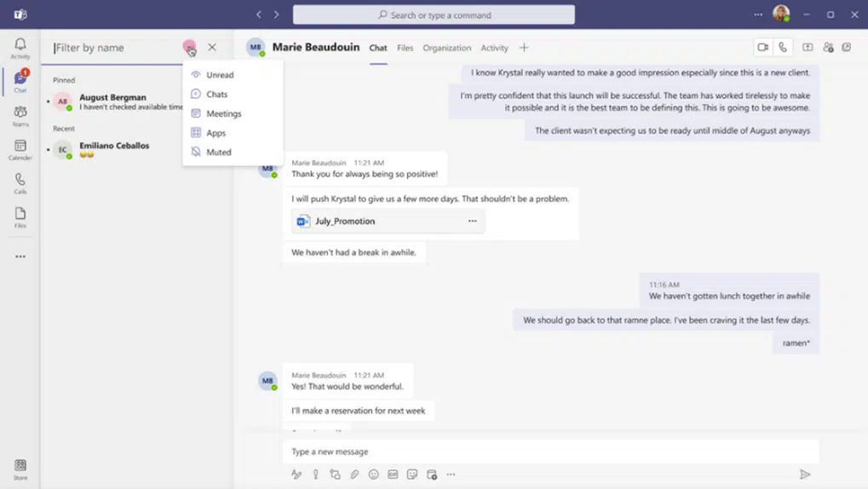Show more apps ellipsis in left rail
868x489 pixels.
pos(20,256)
